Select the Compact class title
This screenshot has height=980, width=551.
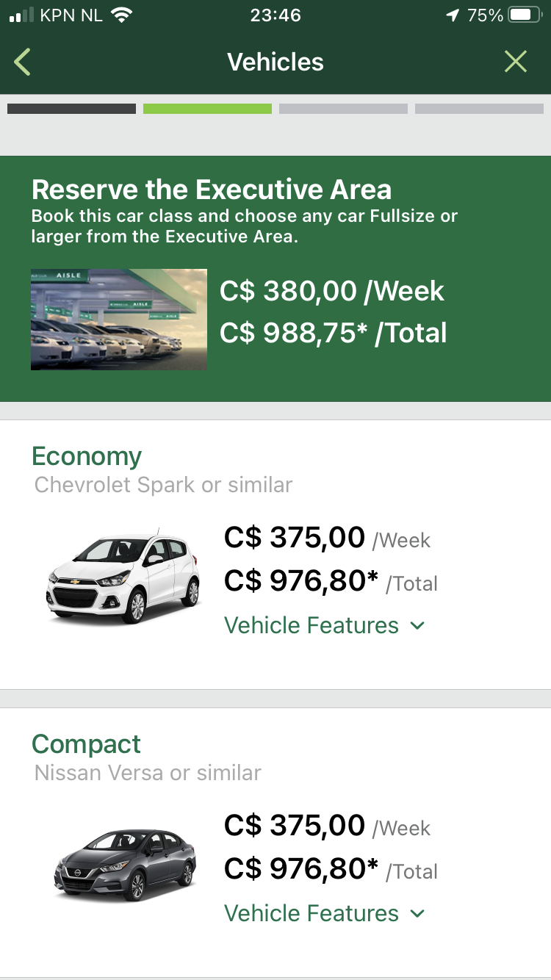click(86, 744)
